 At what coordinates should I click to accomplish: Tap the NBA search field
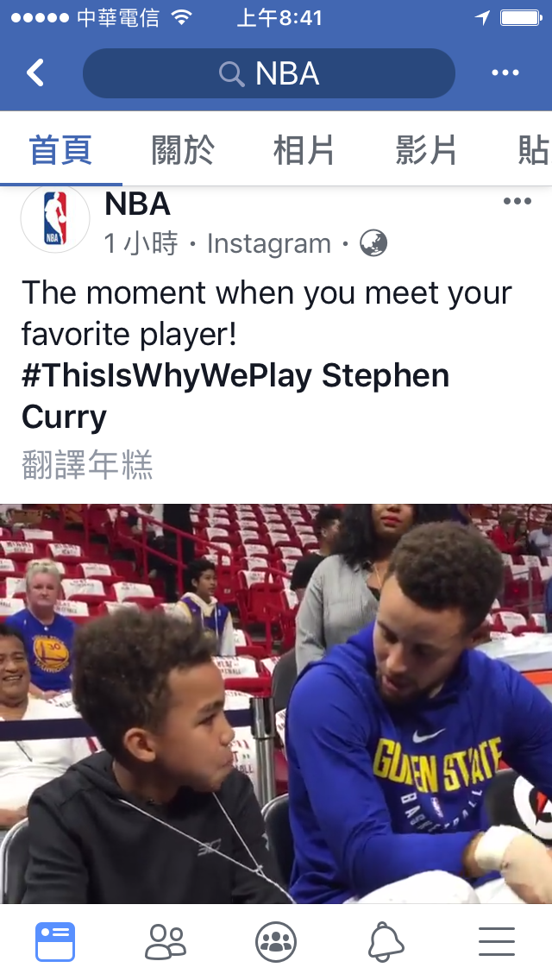pos(269,73)
